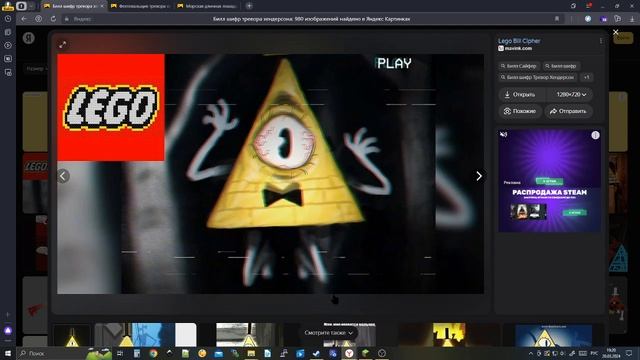Open browser downloads icon in toolbar
Image resolution: width=640 pixels, height=360 pixels.
632,19
